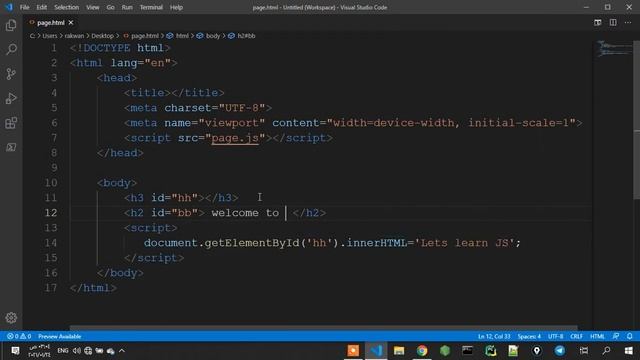The height and width of the screenshot is (360, 640).
Task: Expand the Users breadcrumb segment
Action: [50, 36]
